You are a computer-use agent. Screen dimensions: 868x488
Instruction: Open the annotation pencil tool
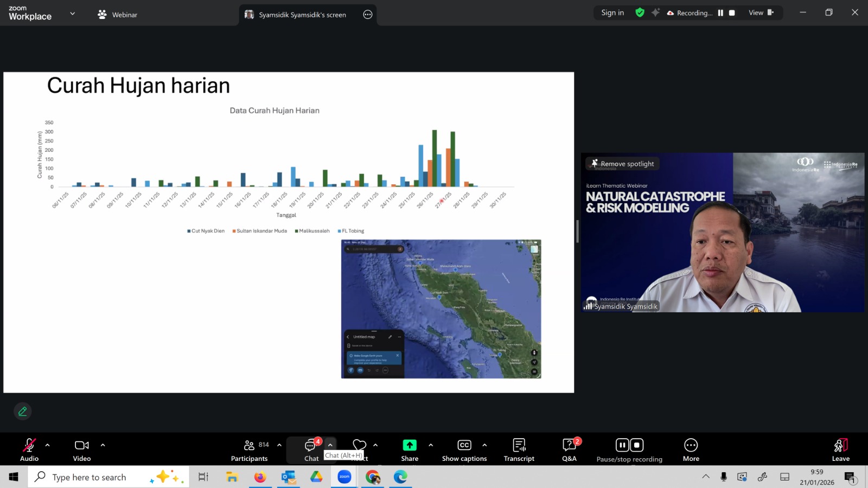tap(23, 412)
